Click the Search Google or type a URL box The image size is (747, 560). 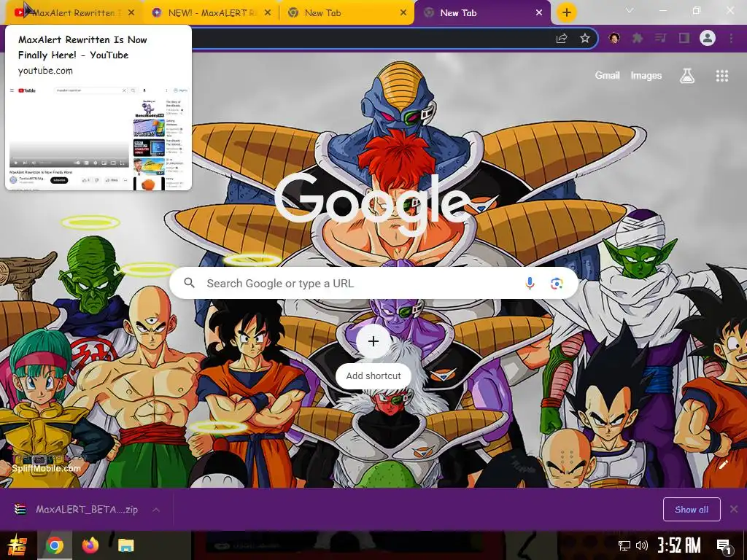pos(373,284)
